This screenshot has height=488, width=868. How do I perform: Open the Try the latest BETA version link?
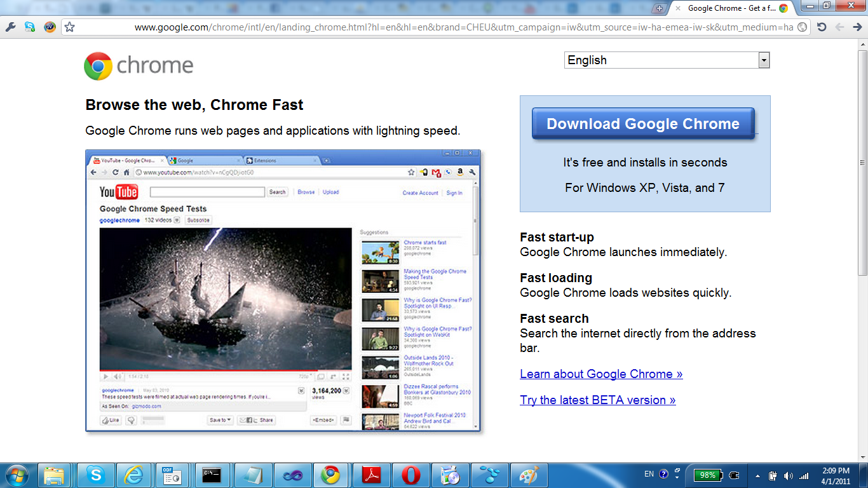(597, 400)
